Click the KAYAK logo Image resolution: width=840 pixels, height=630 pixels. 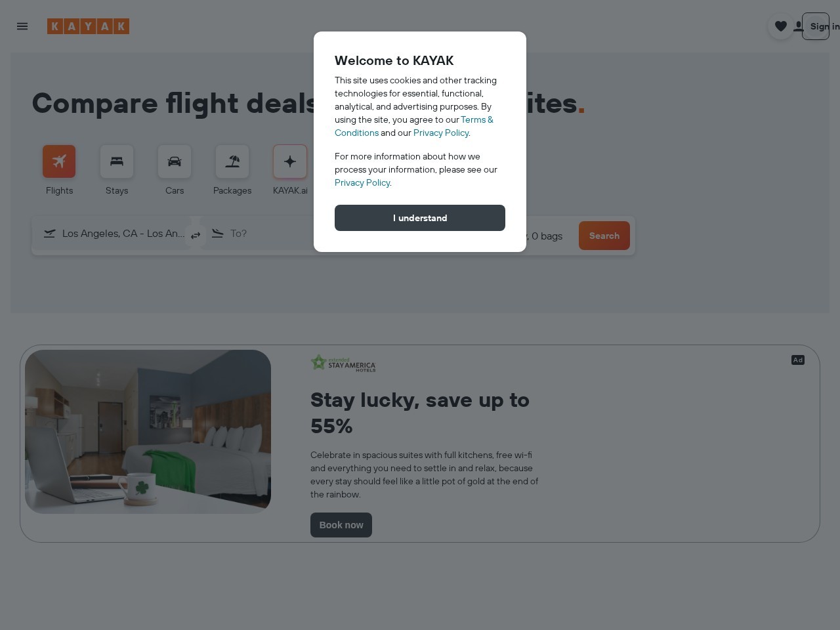[88, 26]
